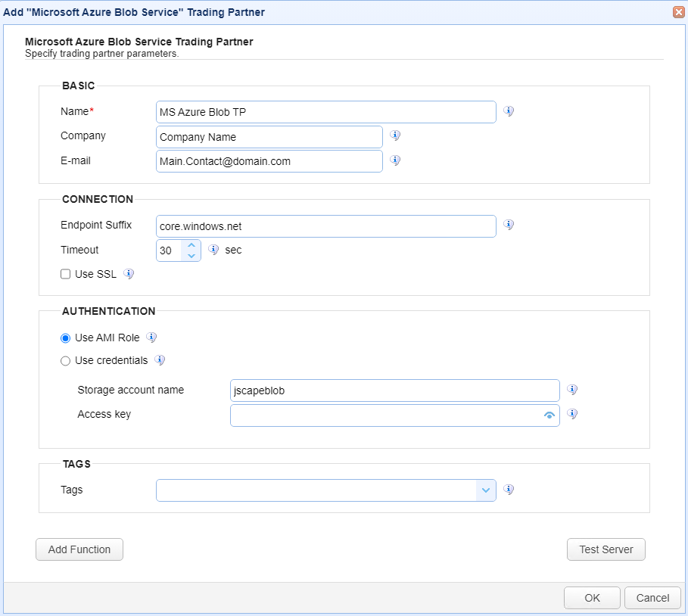Select the Use credentials option
Image resolution: width=688 pixels, height=616 pixels.
(65, 361)
